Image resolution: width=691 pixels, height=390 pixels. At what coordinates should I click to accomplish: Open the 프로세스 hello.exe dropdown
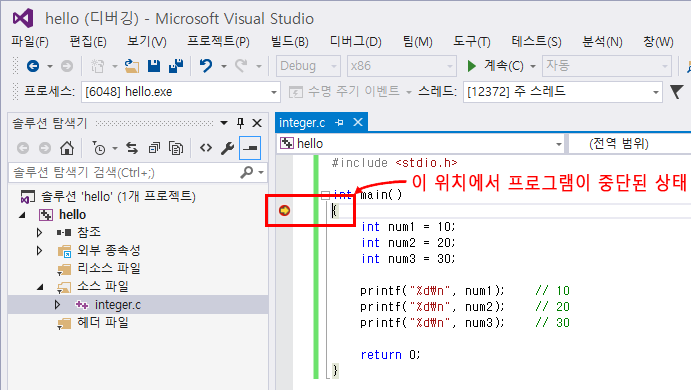pyautogui.click(x=181, y=92)
